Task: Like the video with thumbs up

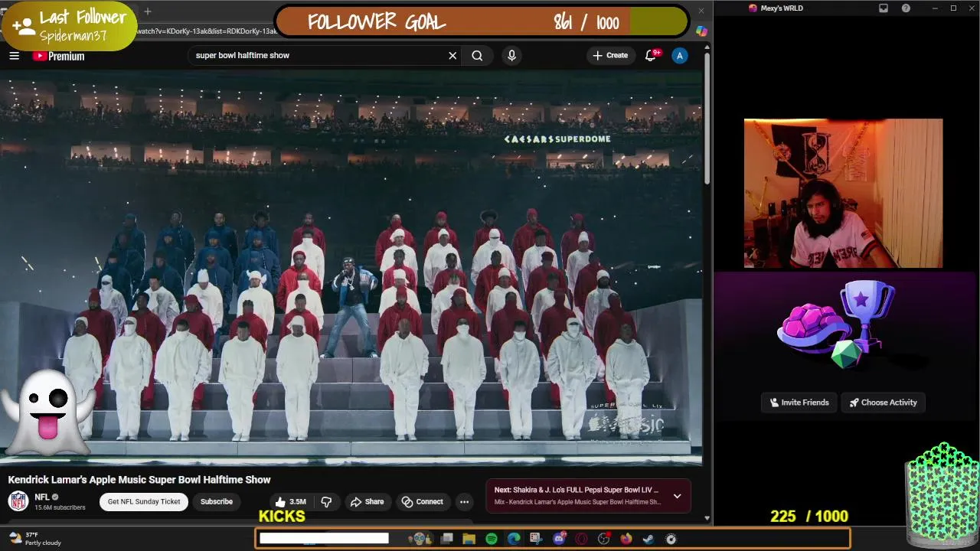Action: (x=291, y=501)
